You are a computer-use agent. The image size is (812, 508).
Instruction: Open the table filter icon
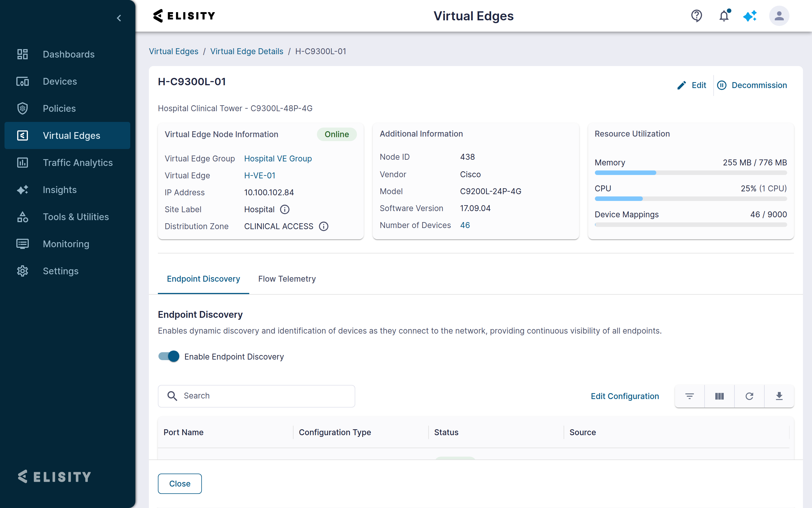tap(690, 396)
